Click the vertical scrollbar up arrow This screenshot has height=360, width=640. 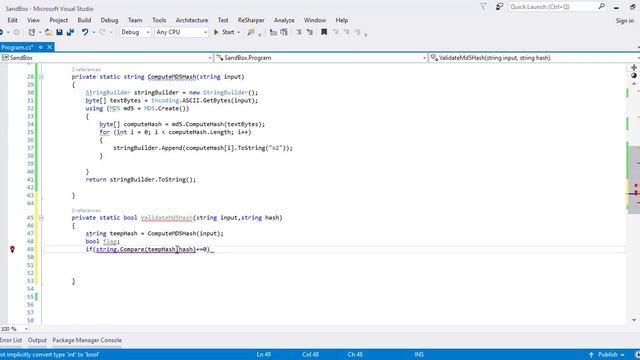click(634, 84)
